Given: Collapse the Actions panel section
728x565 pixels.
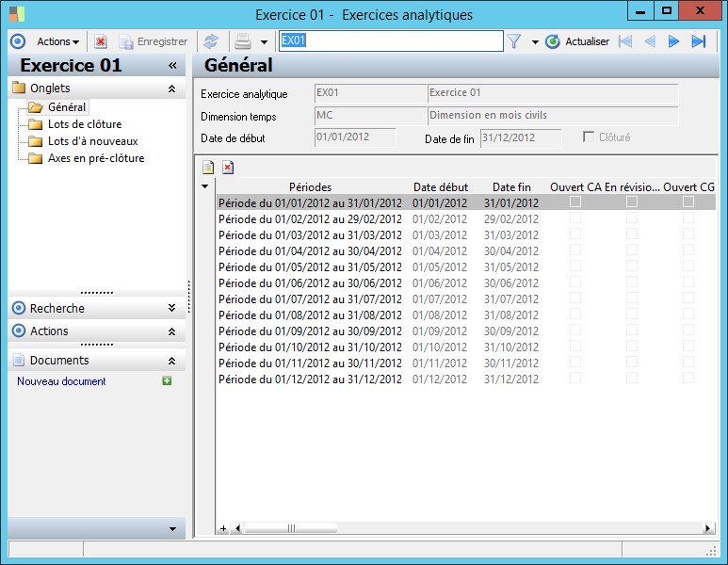Looking at the screenshot, I should (x=171, y=331).
